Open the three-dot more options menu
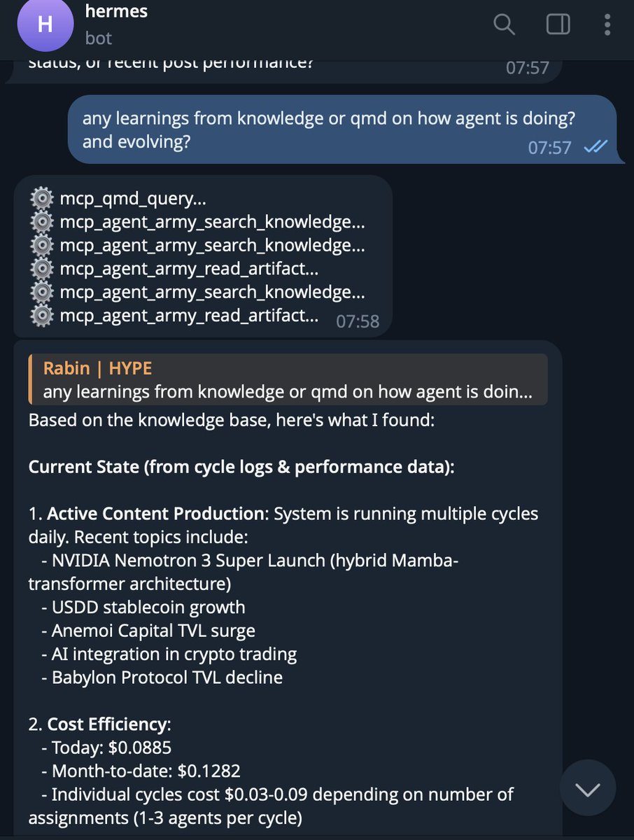 tap(607, 24)
